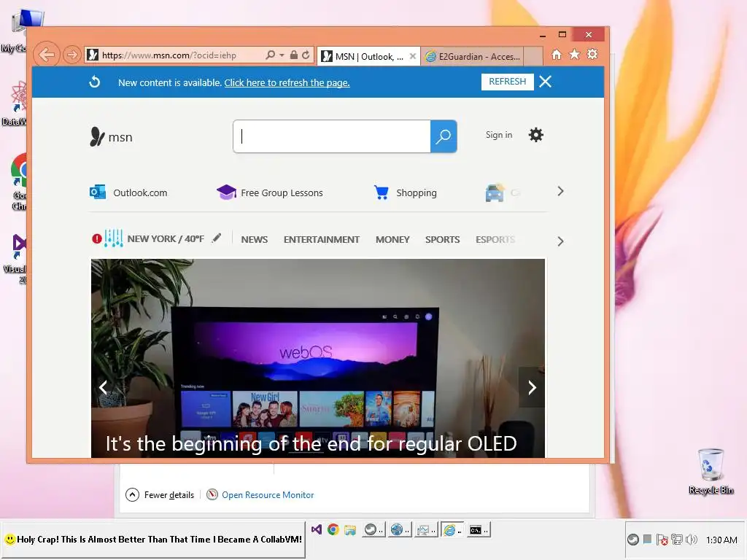Click NEW YORK / 40°F weather
Screen dimensions: 747x560
(166, 238)
